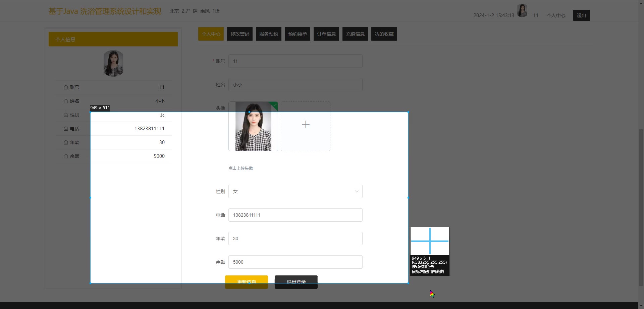Open the 服务预约 tab
This screenshot has height=309, width=644.
(268, 34)
